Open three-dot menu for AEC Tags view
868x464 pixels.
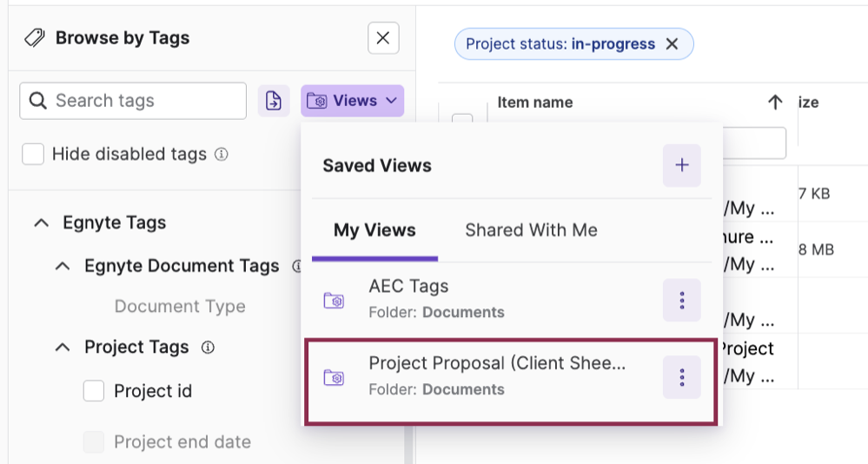[x=682, y=300]
